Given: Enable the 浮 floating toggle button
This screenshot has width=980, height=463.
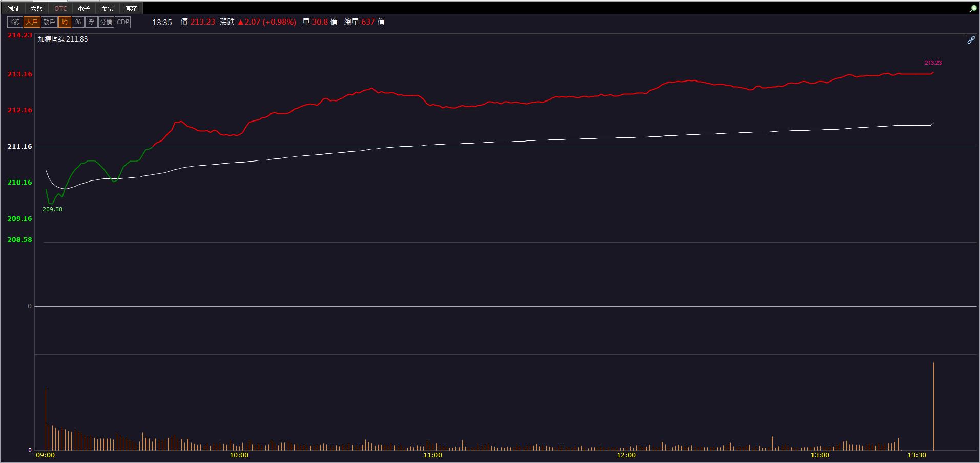Looking at the screenshot, I should pyautogui.click(x=91, y=22).
